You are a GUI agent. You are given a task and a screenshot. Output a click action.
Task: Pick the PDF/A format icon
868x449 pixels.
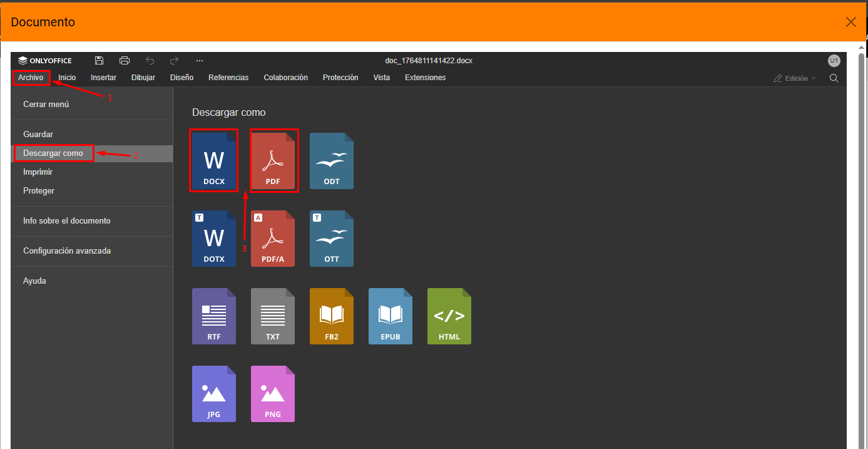[x=273, y=239]
